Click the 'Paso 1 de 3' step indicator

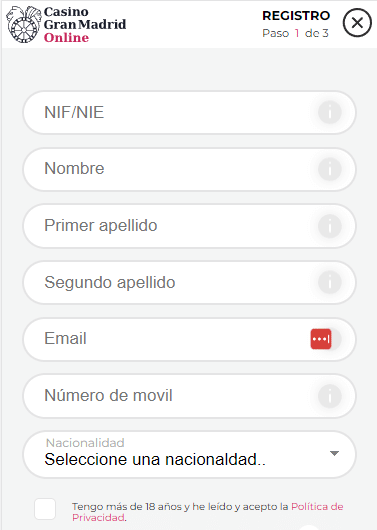pyautogui.click(x=295, y=33)
